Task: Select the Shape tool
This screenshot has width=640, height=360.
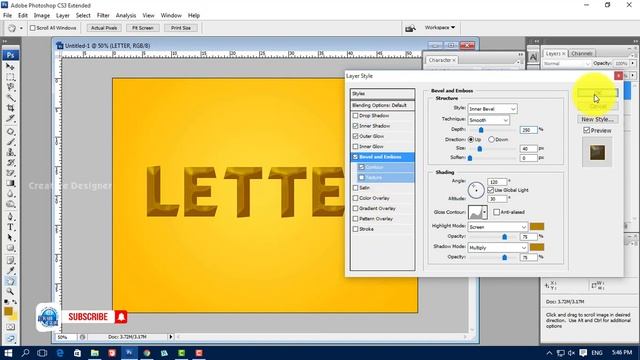Action: coord(11,248)
